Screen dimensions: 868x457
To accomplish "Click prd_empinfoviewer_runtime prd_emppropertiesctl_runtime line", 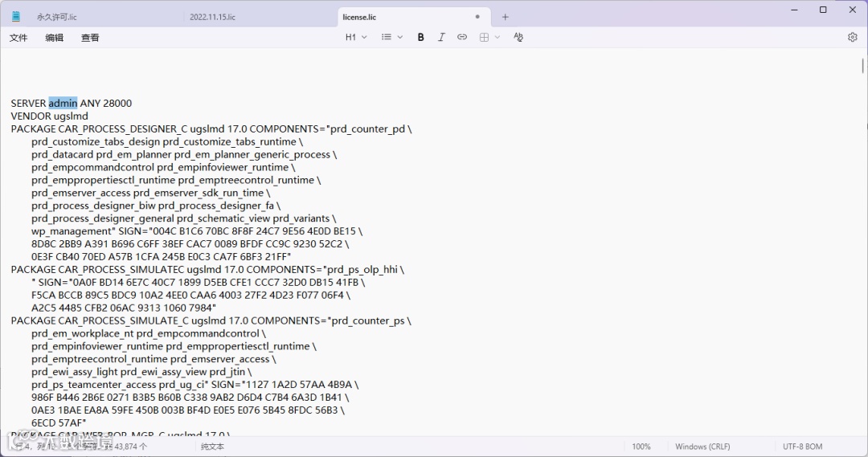I will (174, 346).
